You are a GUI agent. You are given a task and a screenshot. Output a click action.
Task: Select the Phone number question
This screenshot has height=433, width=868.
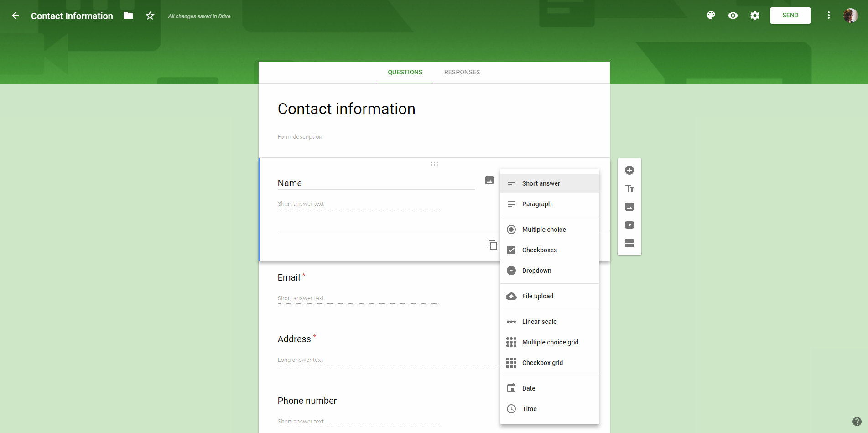(307, 401)
